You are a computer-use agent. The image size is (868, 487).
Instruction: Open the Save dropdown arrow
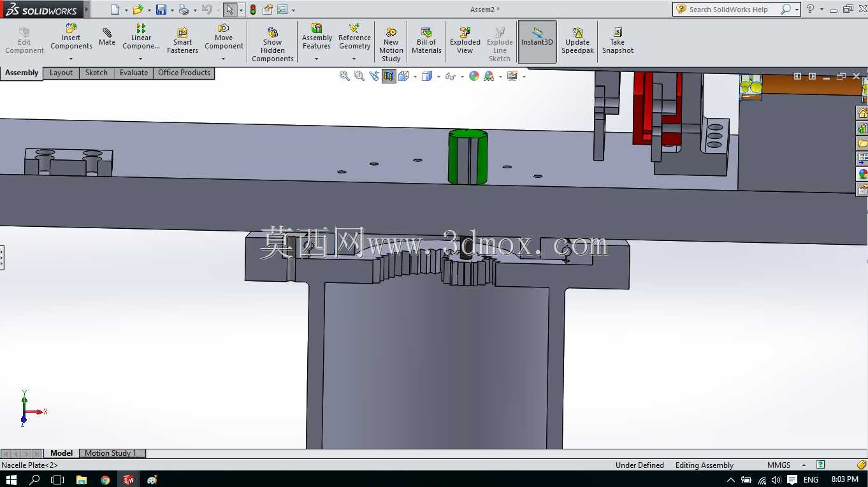click(171, 10)
